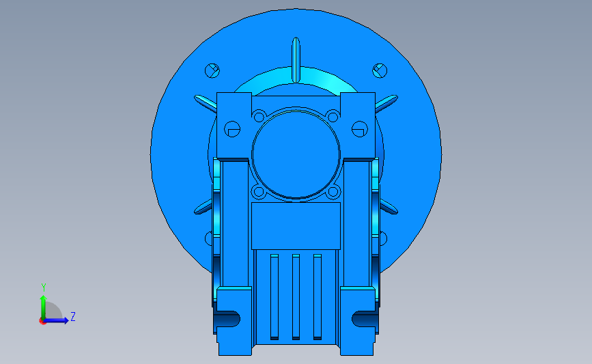Viewport: 592px width, 364px height.
Task: Pick the top-right flange mounting hole
Action: (380, 70)
